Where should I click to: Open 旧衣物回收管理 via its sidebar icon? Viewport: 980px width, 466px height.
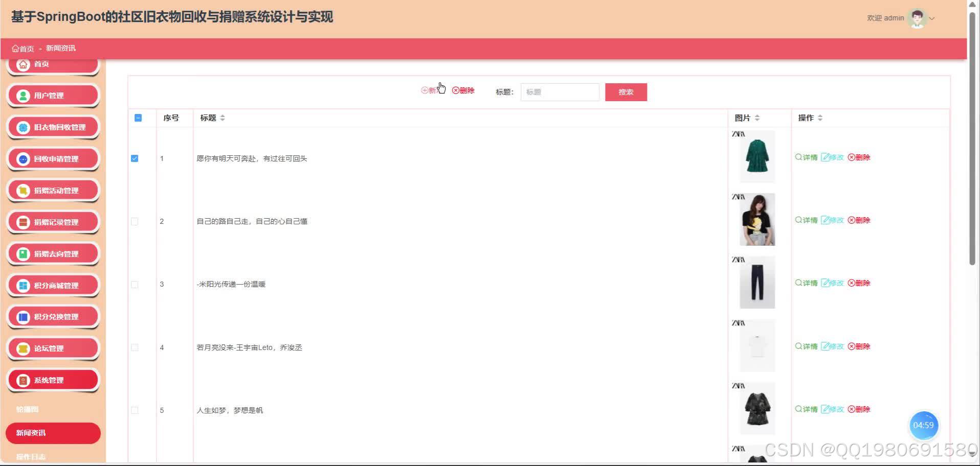click(x=23, y=127)
